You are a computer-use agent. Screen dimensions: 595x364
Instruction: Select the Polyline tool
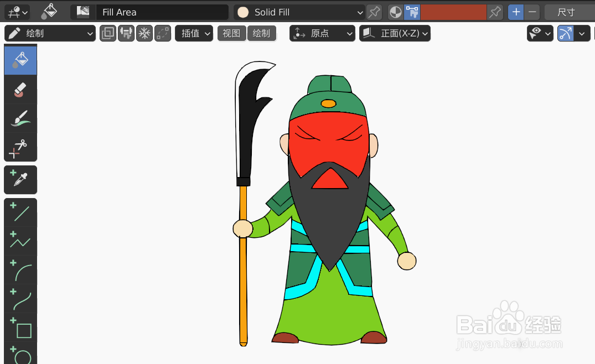20,241
